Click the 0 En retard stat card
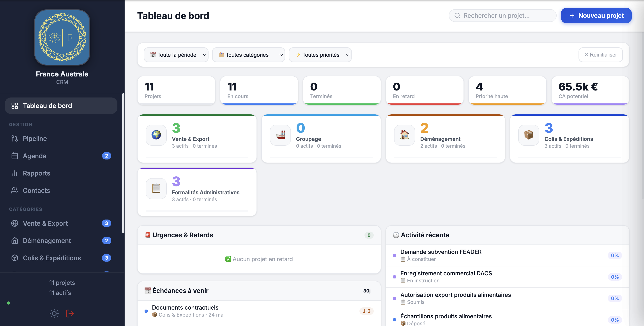 (x=425, y=90)
